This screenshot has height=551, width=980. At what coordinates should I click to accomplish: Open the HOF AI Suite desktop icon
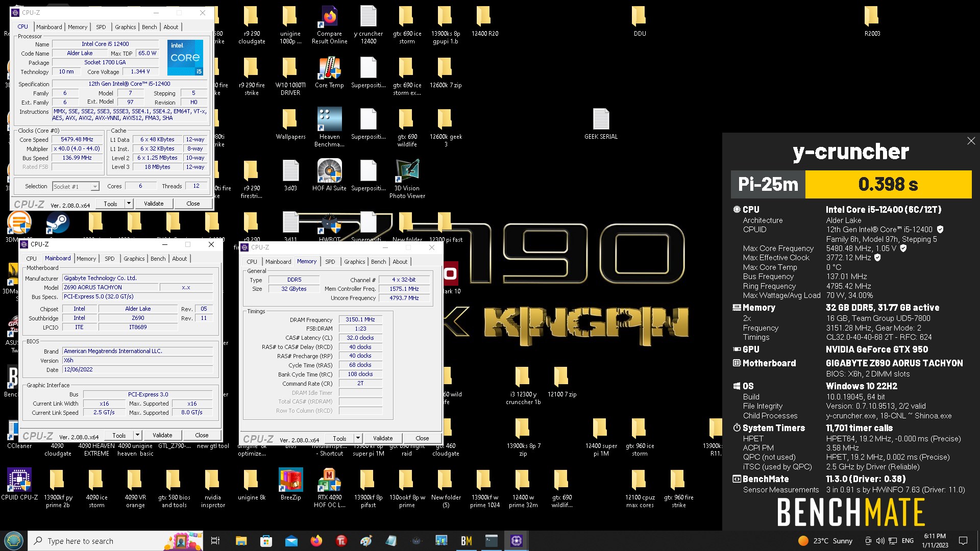[329, 175]
